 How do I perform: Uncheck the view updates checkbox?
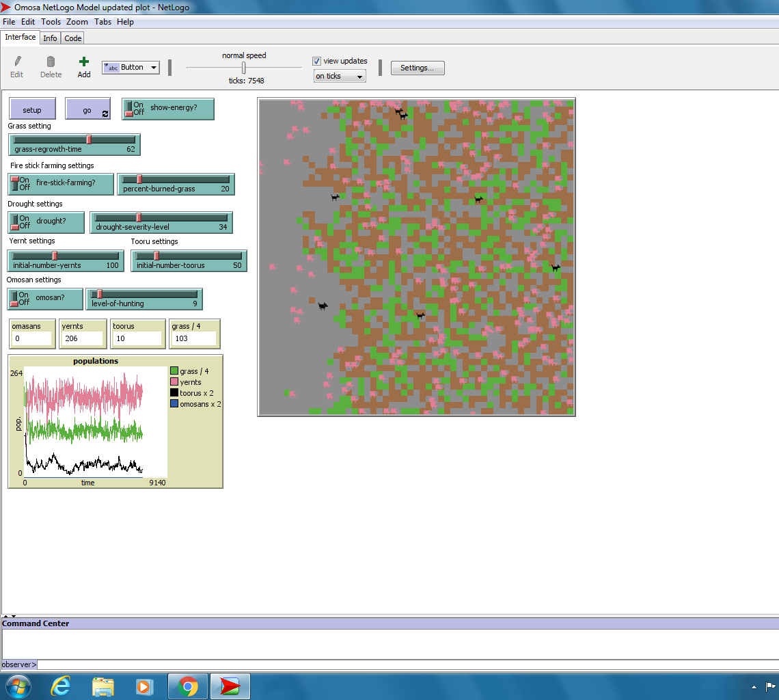(x=316, y=61)
